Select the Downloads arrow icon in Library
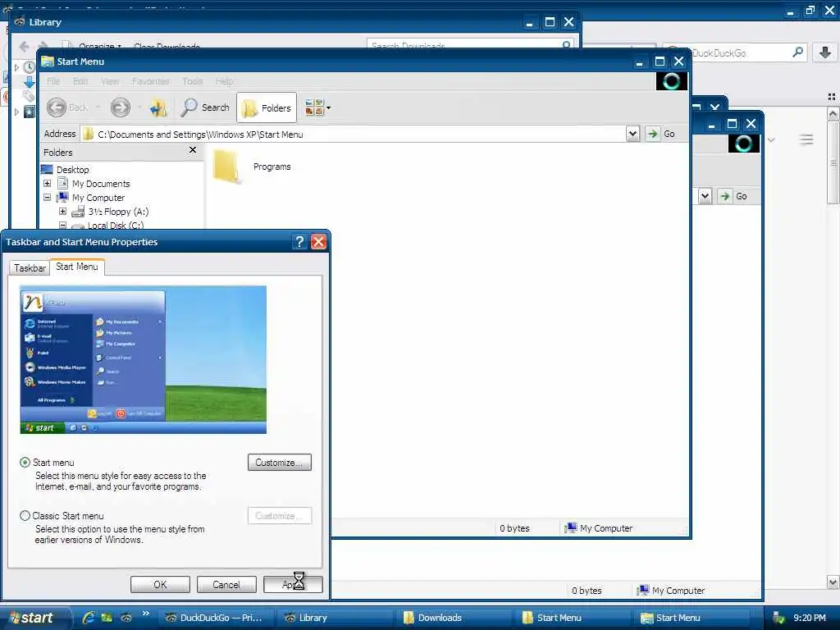 click(29, 82)
